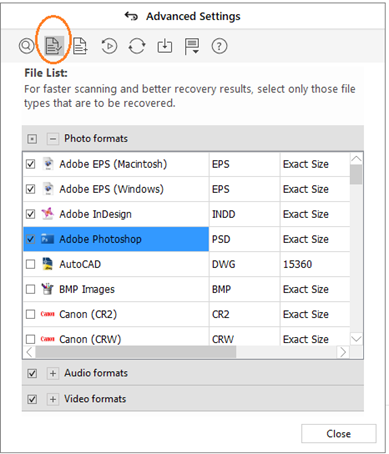Click the 15360 size value for AutoCAD
The image size is (389, 454).
[297, 264]
